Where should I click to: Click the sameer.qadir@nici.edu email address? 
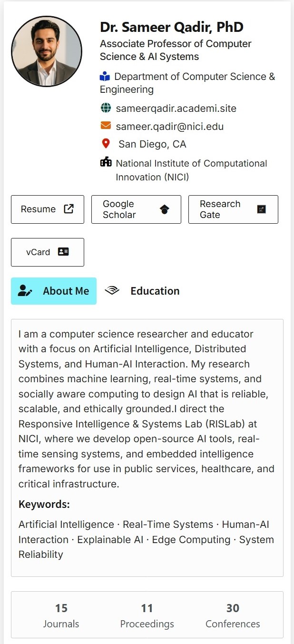169,126
